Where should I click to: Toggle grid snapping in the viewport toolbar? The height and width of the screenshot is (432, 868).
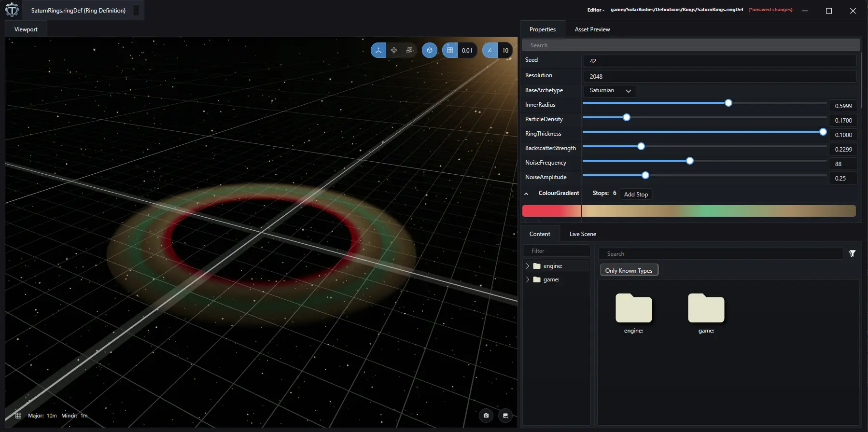[x=450, y=50]
